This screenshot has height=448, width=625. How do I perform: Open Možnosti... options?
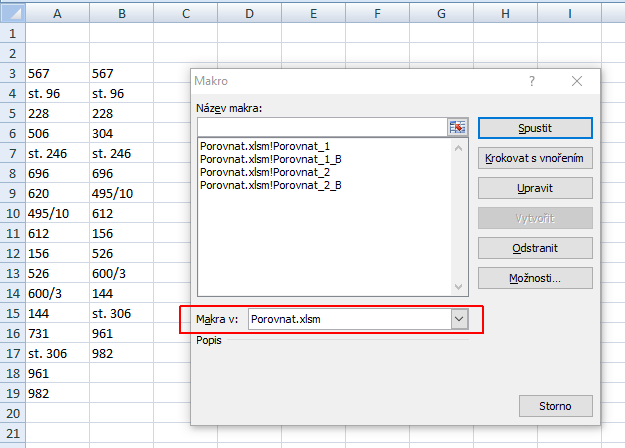536,278
